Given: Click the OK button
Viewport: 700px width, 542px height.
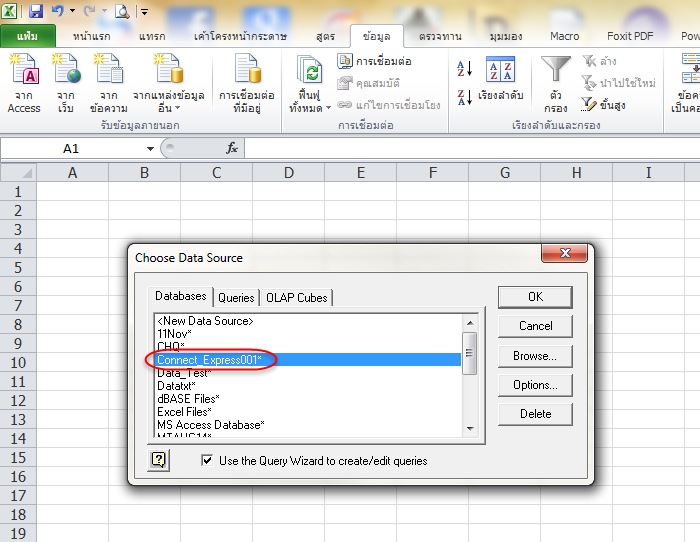Looking at the screenshot, I should click(535, 297).
